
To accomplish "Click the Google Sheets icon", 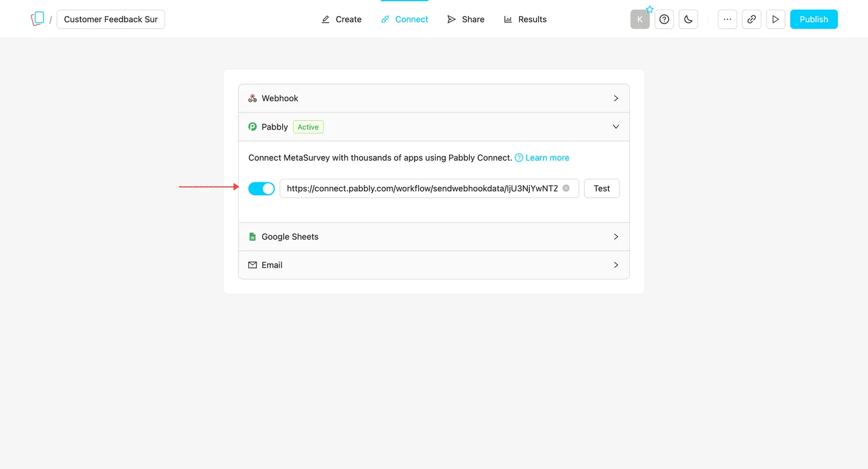I will point(252,236).
